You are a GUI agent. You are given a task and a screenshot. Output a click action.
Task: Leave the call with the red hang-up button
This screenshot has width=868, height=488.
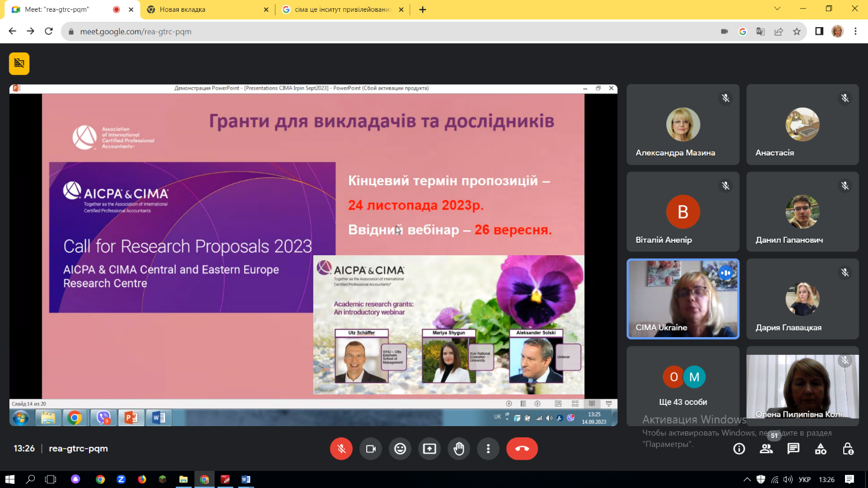tap(522, 449)
